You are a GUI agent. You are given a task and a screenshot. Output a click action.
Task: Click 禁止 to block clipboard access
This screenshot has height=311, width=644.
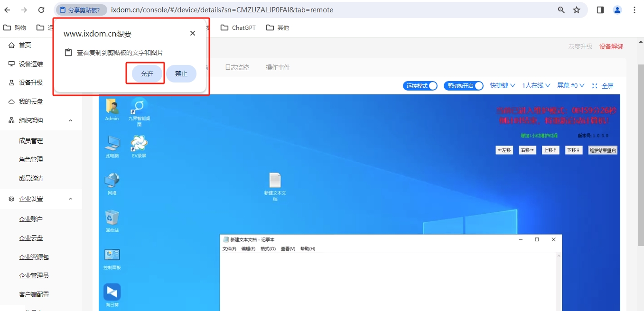181,73
